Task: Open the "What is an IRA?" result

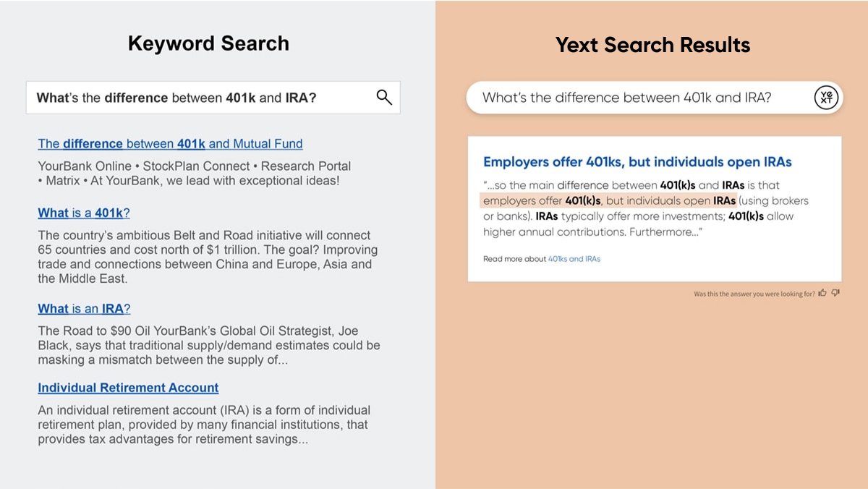Action: pos(84,309)
